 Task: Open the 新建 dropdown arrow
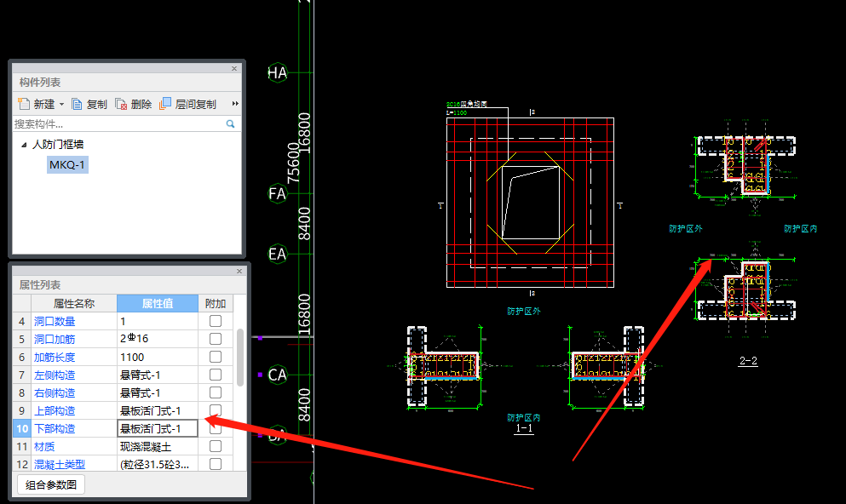pyautogui.click(x=61, y=104)
